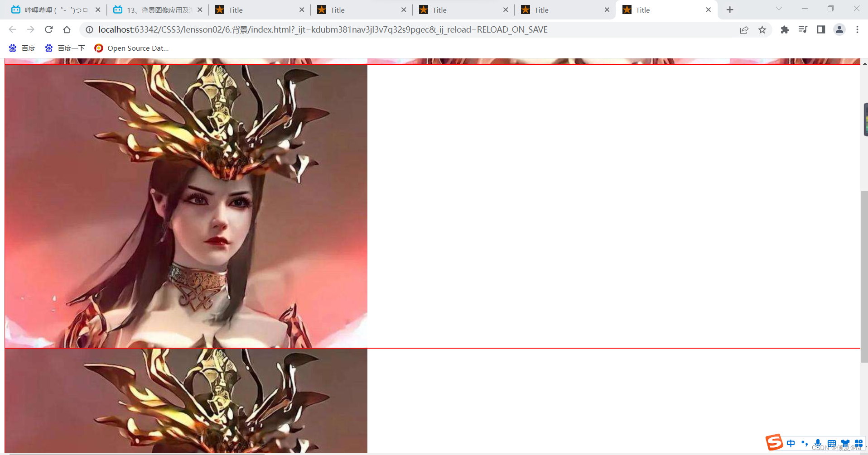This screenshot has width=868, height=455.
Task: Open the Extensions puzzle menu
Action: (x=785, y=29)
